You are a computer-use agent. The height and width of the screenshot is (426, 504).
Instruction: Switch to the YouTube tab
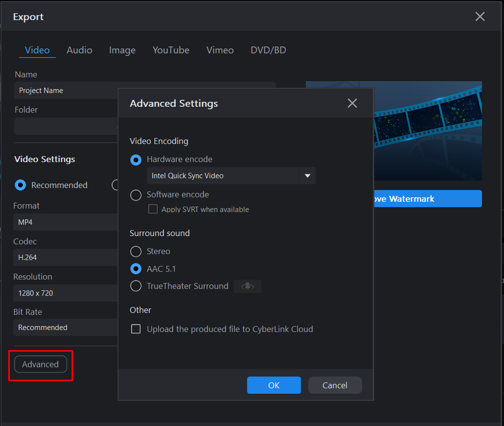pyautogui.click(x=171, y=50)
